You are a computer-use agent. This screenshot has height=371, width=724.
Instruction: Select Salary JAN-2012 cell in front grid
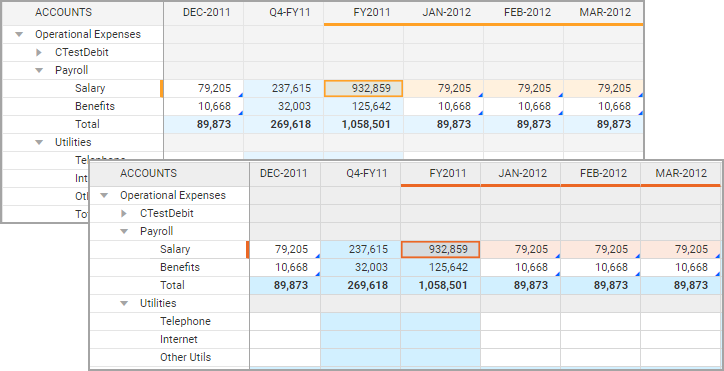click(x=521, y=249)
